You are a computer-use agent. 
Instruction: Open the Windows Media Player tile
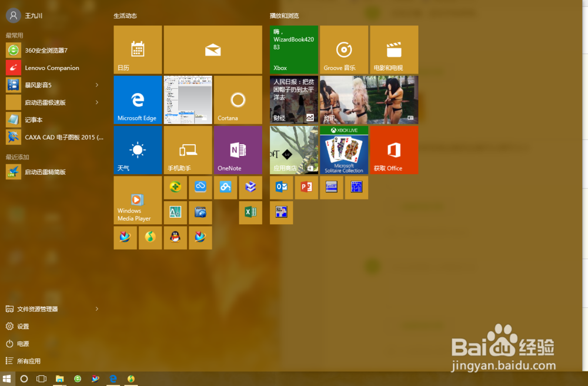(138, 200)
